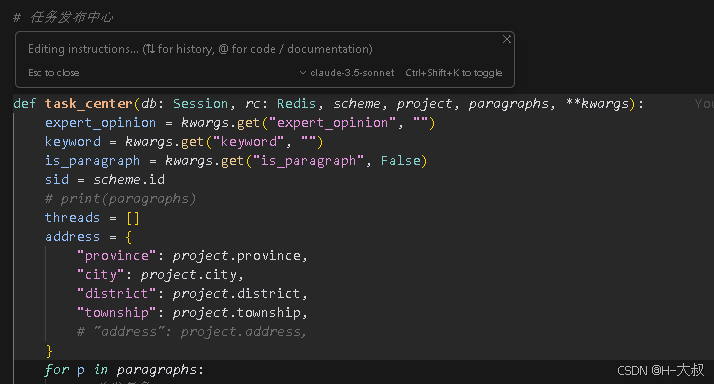Click the Esc to close label
Screen dimensions: 714x384
point(54,73)
